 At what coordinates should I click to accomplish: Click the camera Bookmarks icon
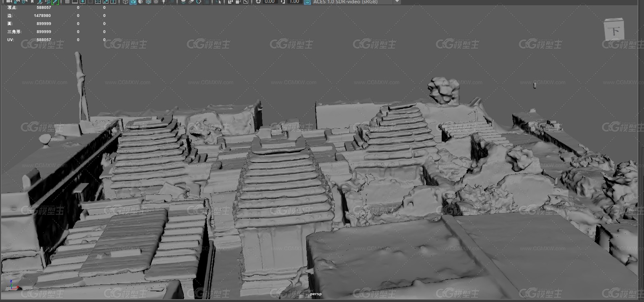[x=32, y=2]
